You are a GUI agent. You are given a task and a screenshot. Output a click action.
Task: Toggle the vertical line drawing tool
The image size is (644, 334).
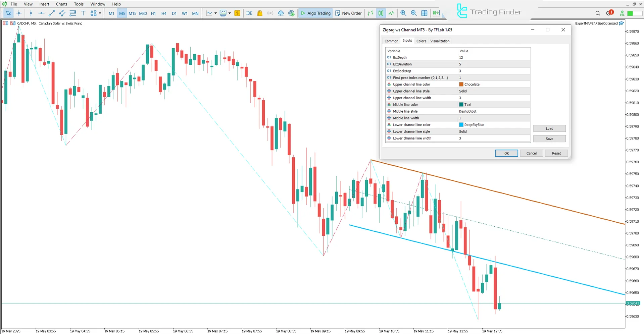click(x=31, y=13)
